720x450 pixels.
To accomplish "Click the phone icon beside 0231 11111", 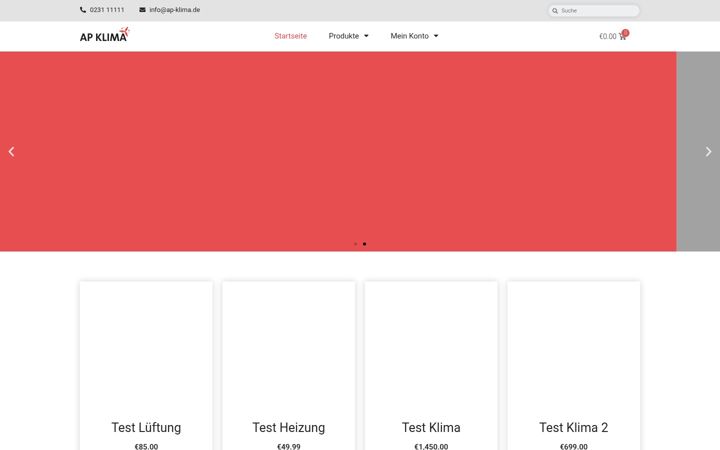I will click(83, 10).
